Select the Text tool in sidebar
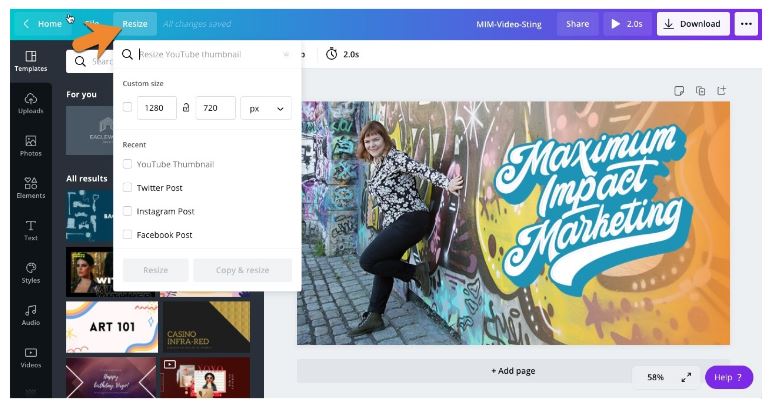The width and height of the screenshot is (779, 417). coord(30,230)
